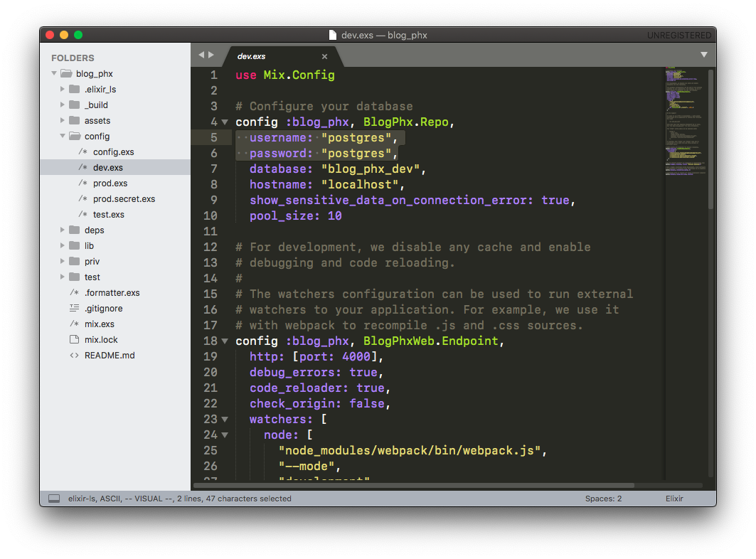Click the .formatter.exs source file icon
This screenshot has height=559, width=756.
(x=74, y=293)
